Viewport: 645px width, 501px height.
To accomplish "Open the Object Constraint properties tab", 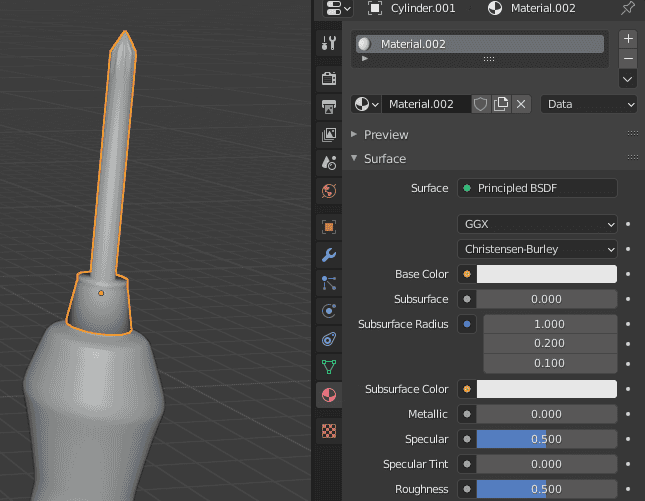I will point(329,339).
